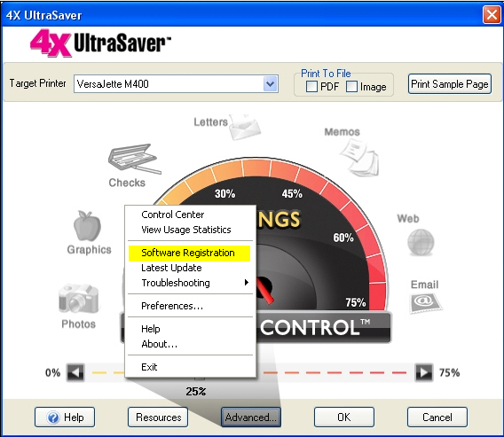Enable the PDF print-to-file checkbox
504x437 pixels.
[311, 86]
